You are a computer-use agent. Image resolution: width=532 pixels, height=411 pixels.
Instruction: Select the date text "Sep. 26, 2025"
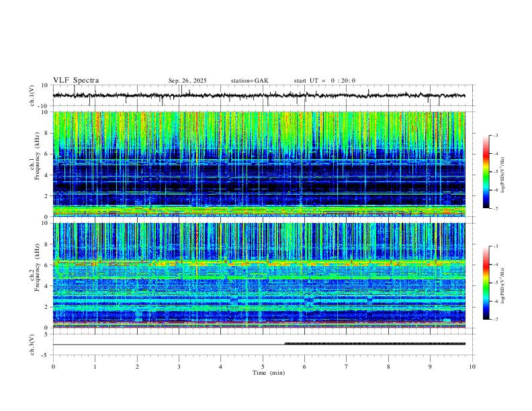187,81
